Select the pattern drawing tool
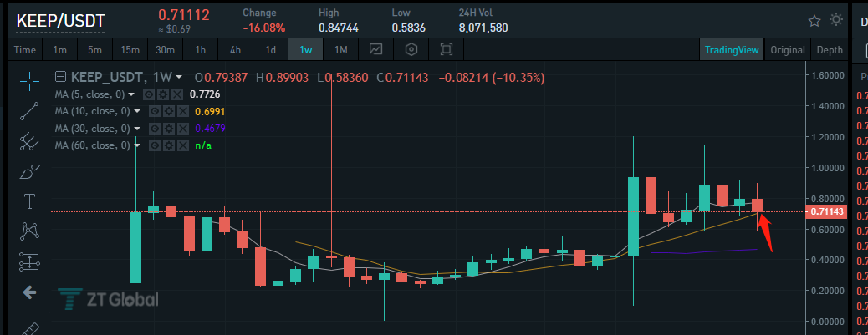The image size is (868, 335). coord(29,231)
